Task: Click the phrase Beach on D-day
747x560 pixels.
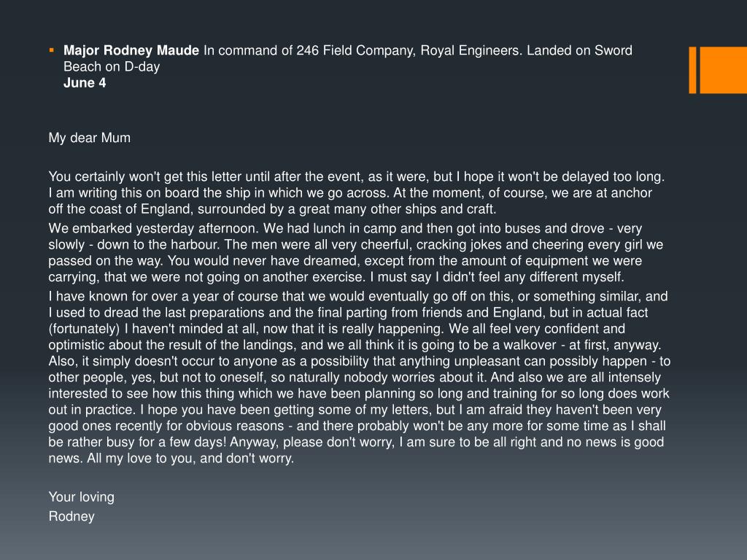Action: [112, 66]
